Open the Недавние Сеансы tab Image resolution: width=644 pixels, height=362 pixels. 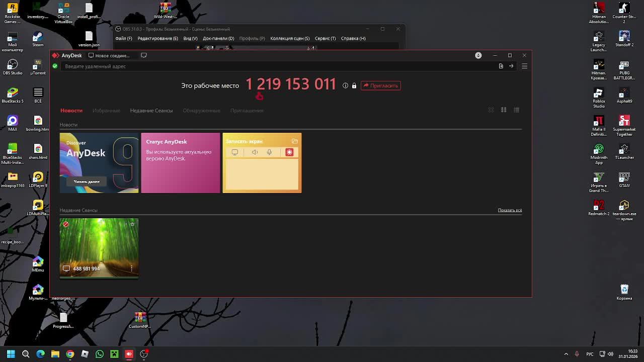151,110
